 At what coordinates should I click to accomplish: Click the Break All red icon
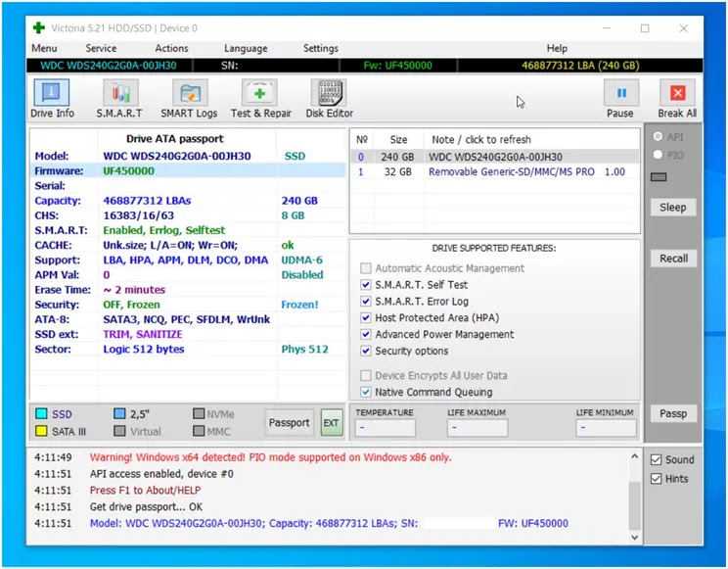tap(677, 92)
